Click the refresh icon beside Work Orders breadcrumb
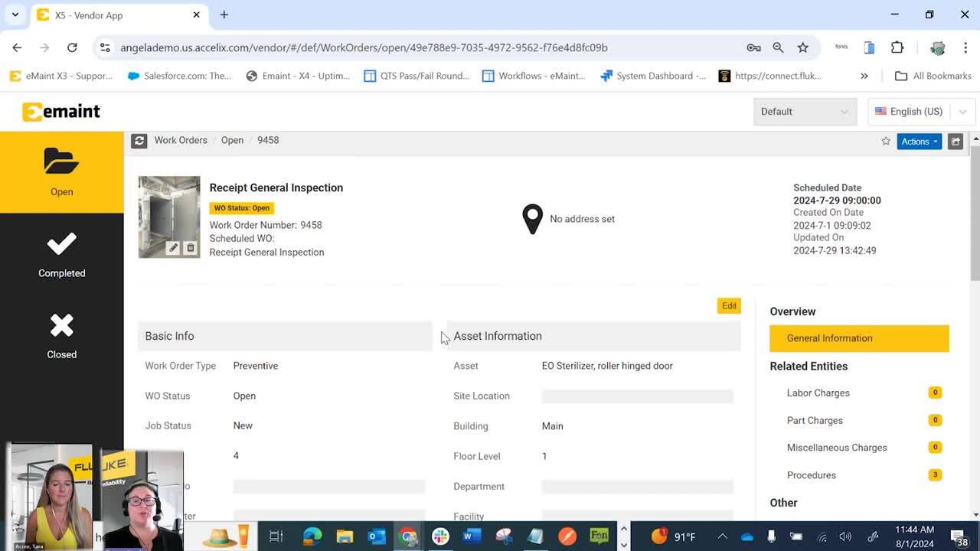The width and height of the screenshot is (980, 551). [x=139, y=141]
